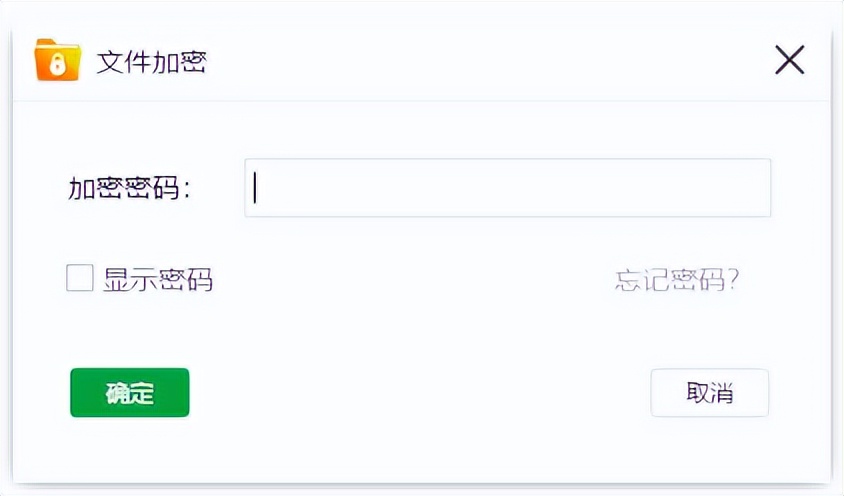Image resolution: width=844 pixels, height=496 pixels.
Task: Follow the forgot password hyperlink
Action: click(677, 280)
